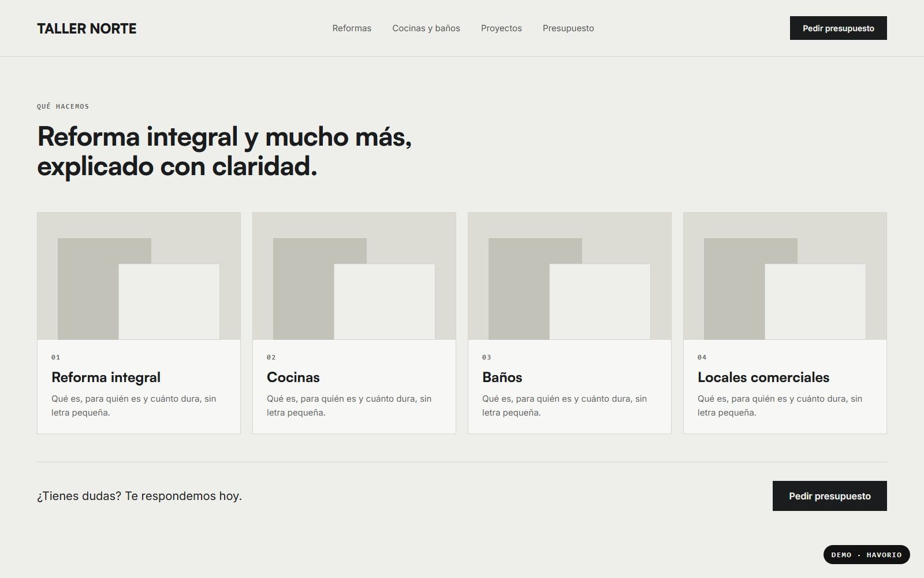Click the header Pedir presupuesto button

838,28
